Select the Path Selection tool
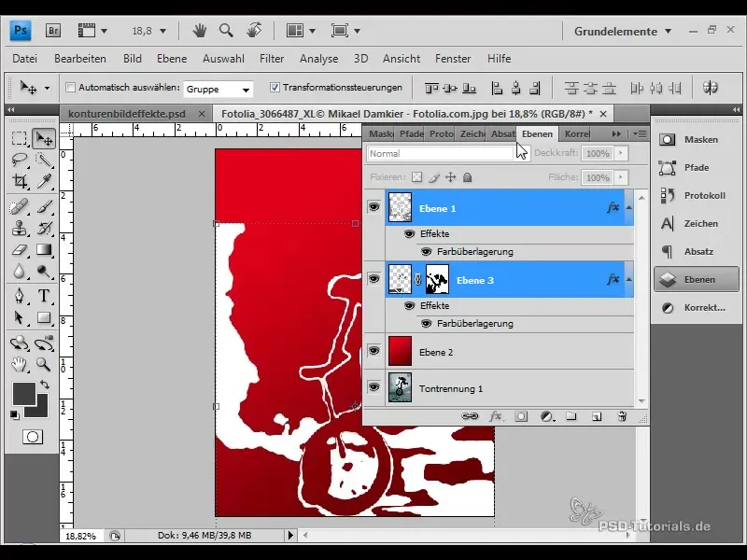This screenshot has height=560, width=747. [x=19, y=317]
